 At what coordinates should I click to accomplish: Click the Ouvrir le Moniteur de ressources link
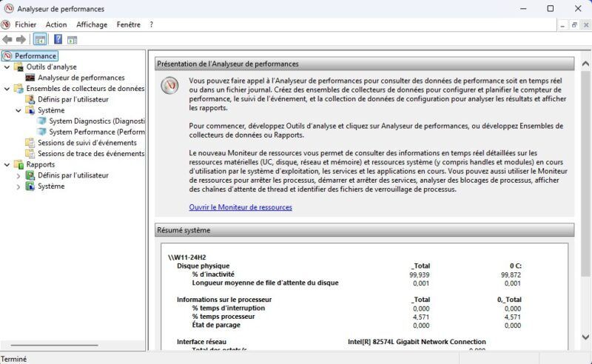pyautogui.click(x=240, y=207)
